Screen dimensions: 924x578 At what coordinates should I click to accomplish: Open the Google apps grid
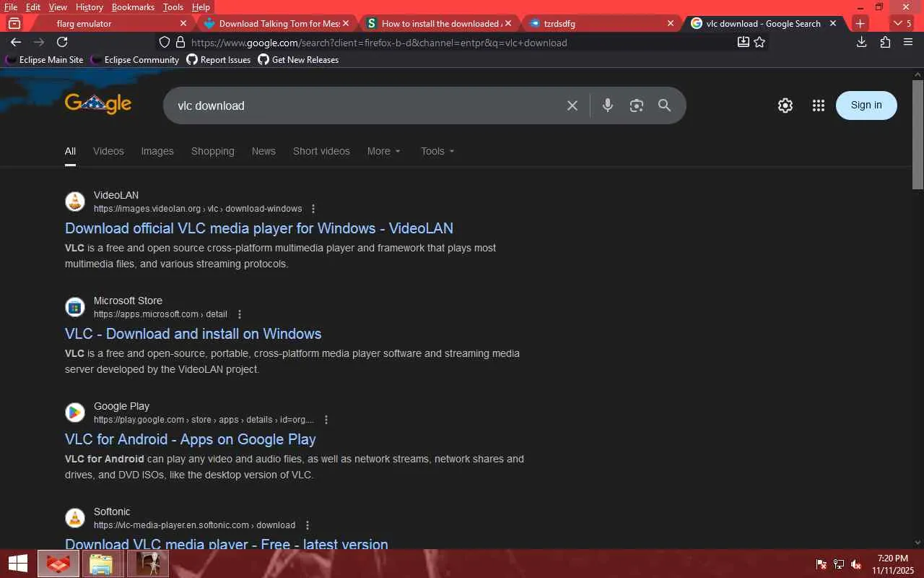(818, 105)
